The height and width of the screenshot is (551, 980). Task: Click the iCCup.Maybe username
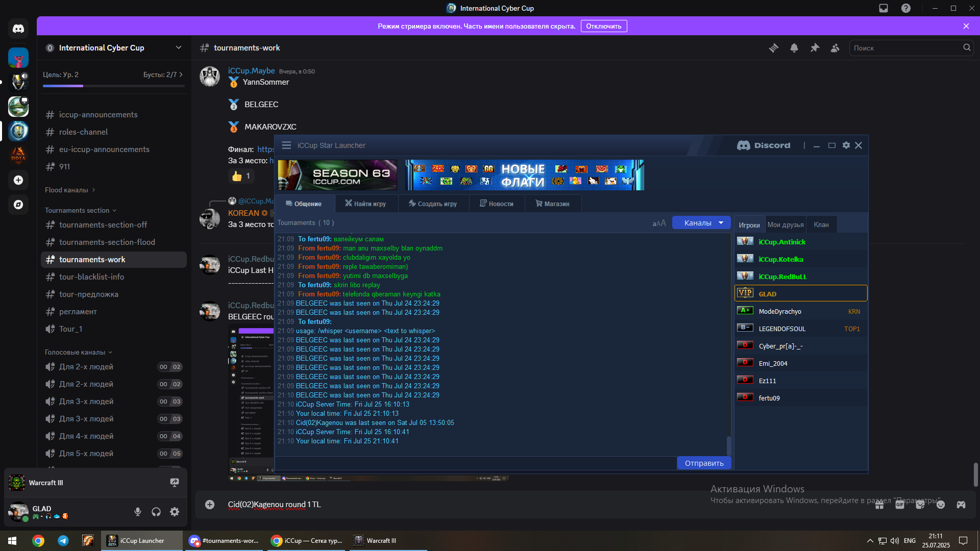251,71
